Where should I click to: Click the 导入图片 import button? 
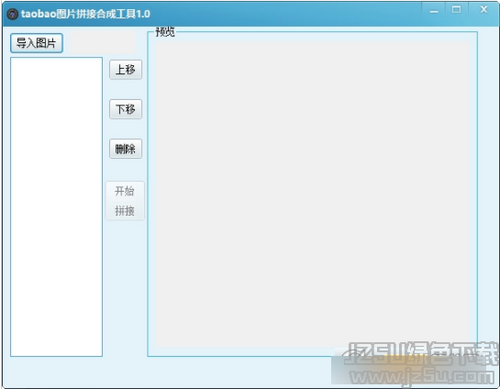coord(36,43)
